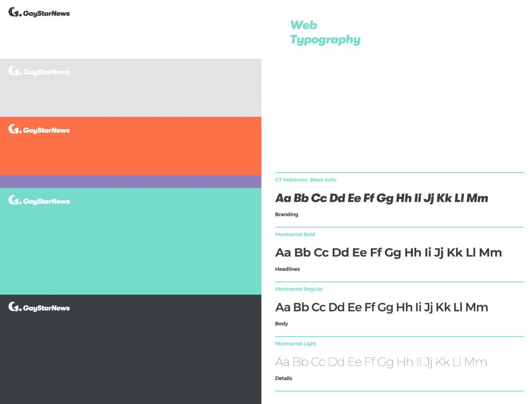
Task: Click the Body usage label
Action: [282, 324]
